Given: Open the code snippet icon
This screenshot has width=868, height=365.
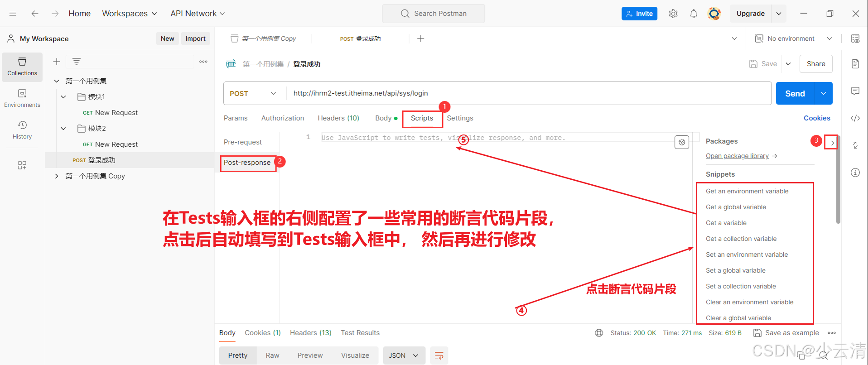Looking at the screenshot, I should [855, 118].
